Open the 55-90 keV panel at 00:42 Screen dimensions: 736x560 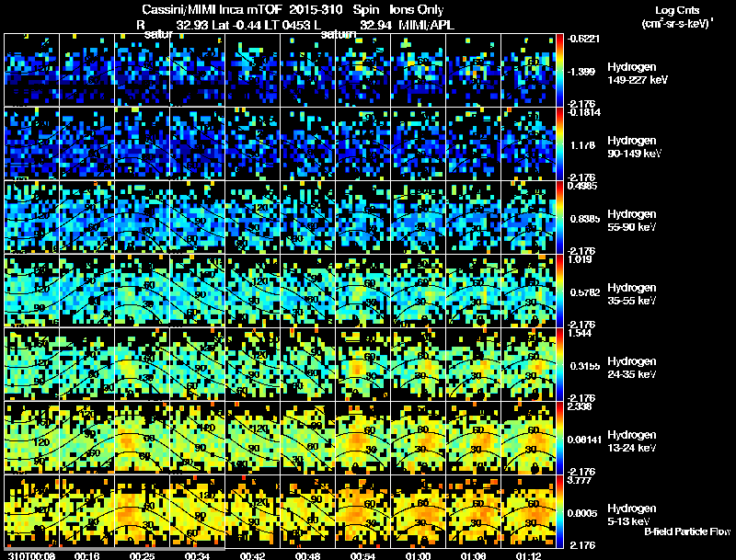click(252, 217)
